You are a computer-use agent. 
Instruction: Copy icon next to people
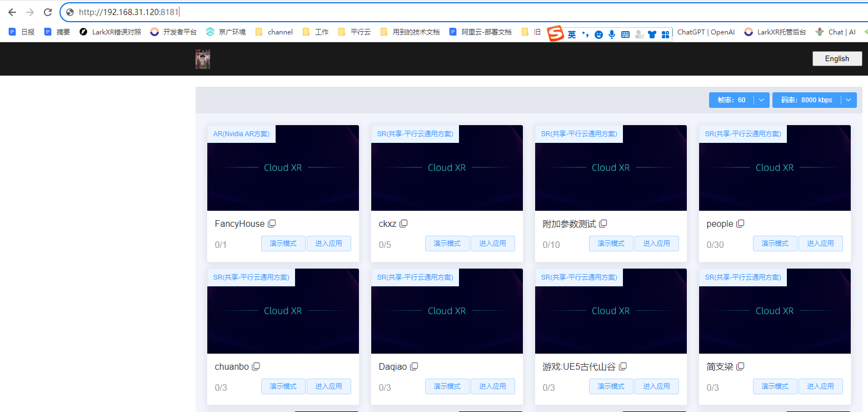click(740, 224)
